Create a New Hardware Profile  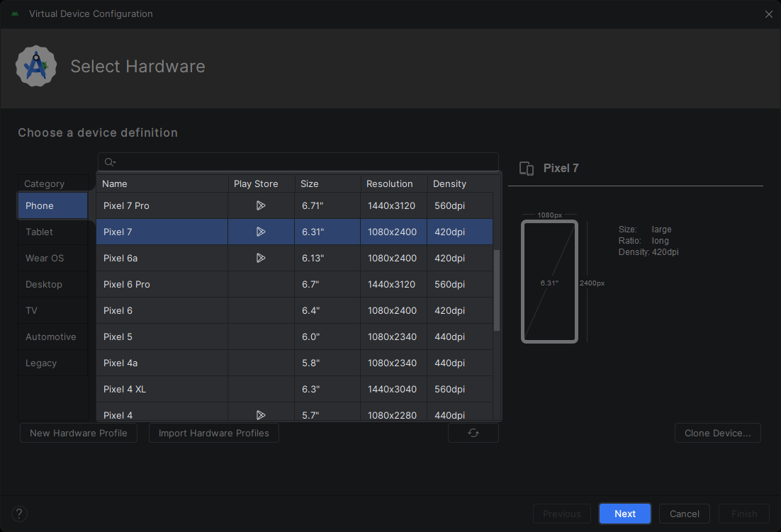click(78, 433)
